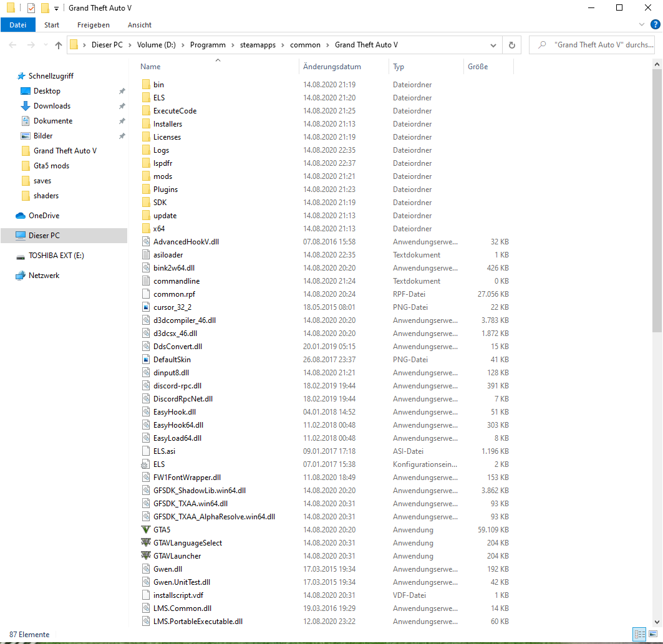Expand the chevron after steamapps in path

point(283,45)
